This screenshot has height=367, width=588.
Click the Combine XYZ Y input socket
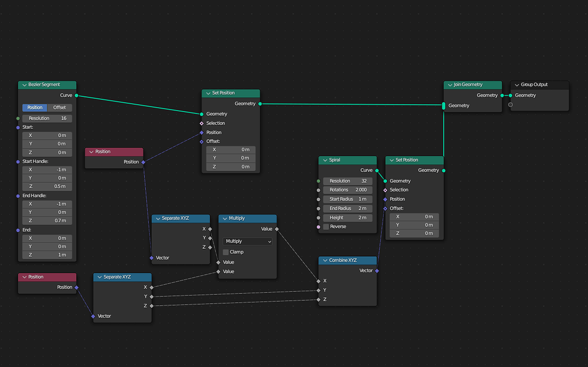point(318,290)
